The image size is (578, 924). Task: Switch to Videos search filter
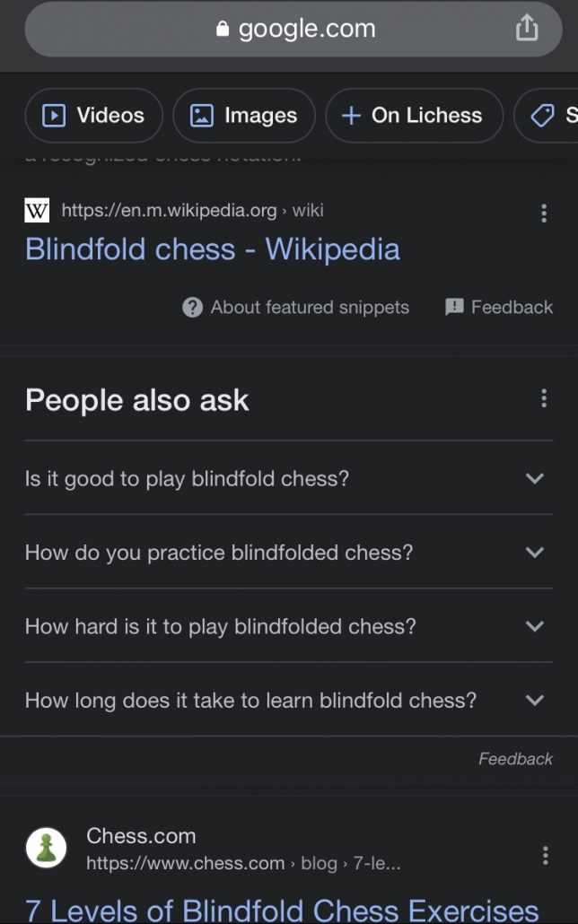coord(93,116)
